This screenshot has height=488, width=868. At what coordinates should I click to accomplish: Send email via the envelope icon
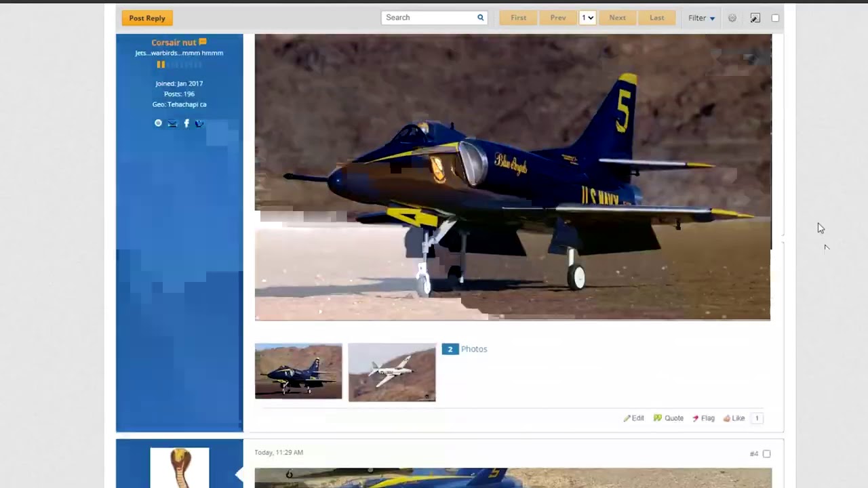coord(172,123)
